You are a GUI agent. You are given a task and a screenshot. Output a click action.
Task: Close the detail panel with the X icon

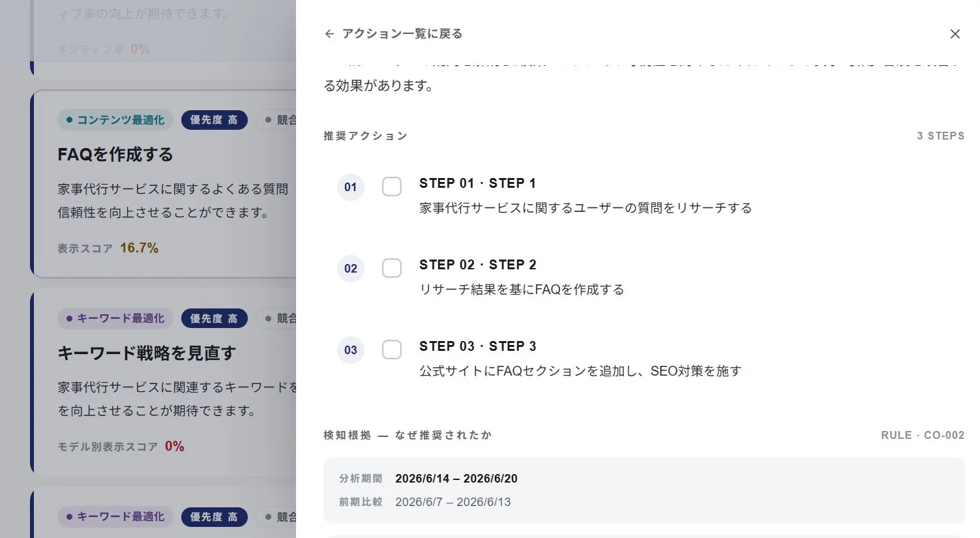click(955, 34)
